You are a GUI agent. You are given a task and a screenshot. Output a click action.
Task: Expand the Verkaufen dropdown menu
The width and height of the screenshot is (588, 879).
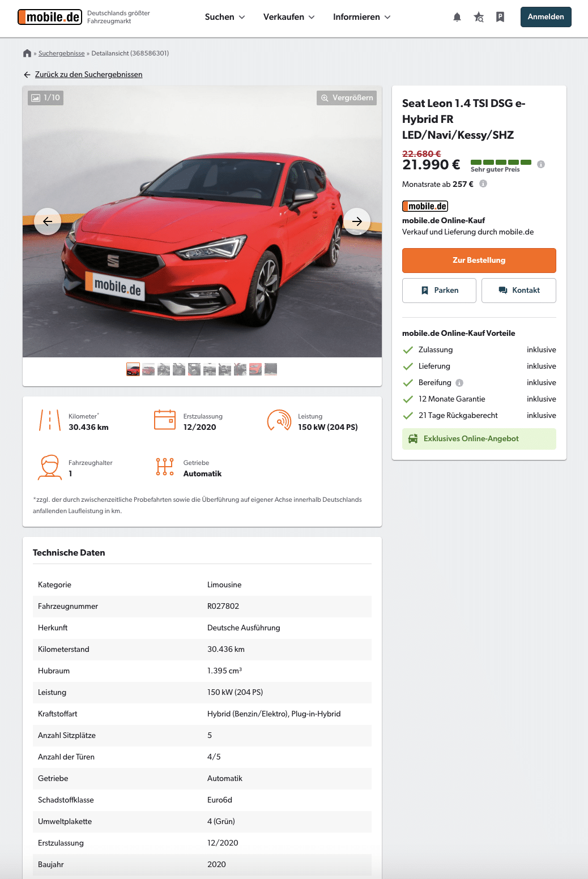tap(289, 17)
